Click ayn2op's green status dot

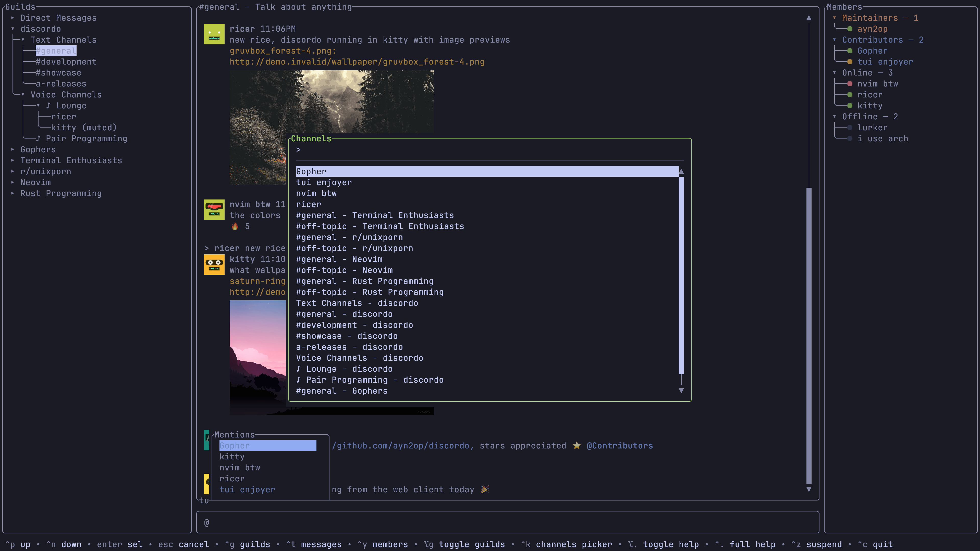850,29
